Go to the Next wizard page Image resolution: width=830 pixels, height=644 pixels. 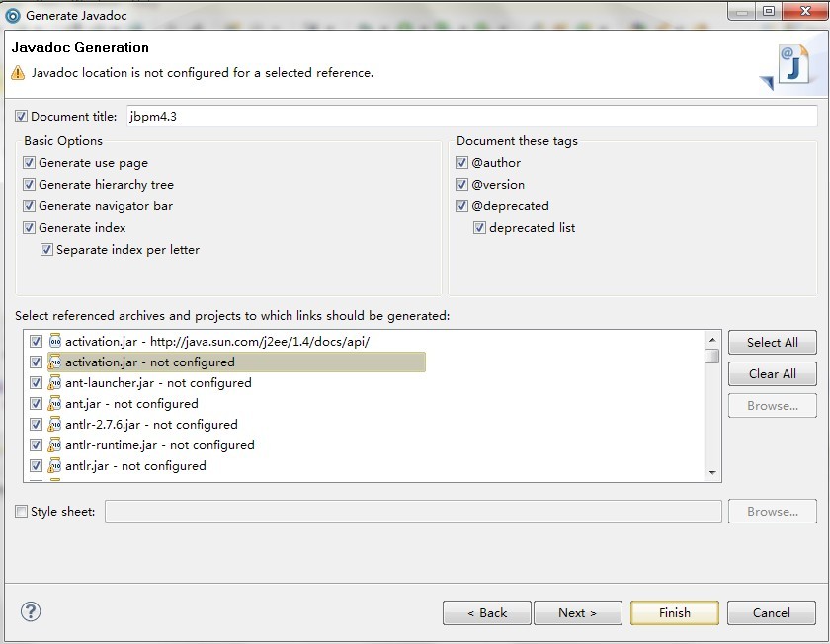pyautogui.click(x=577, y=612)
